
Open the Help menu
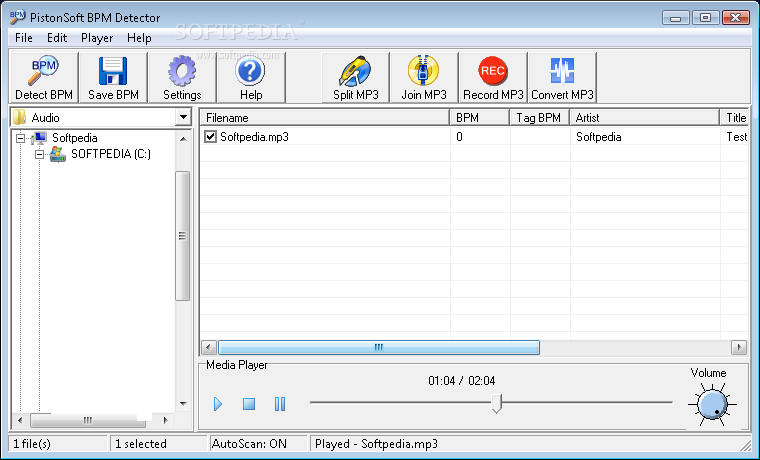pyautogui.click(x=139, y=38)
